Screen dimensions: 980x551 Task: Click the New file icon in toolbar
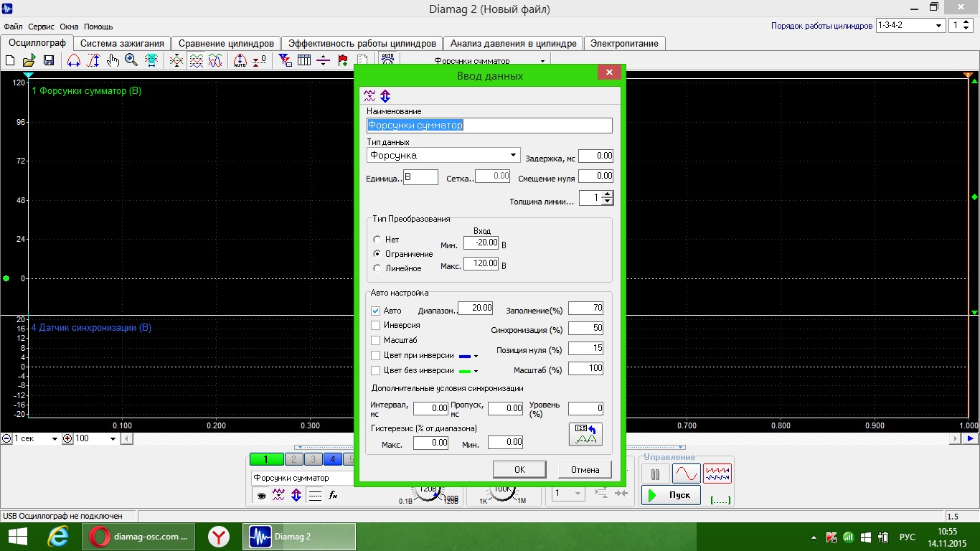(x=11, y=61)
